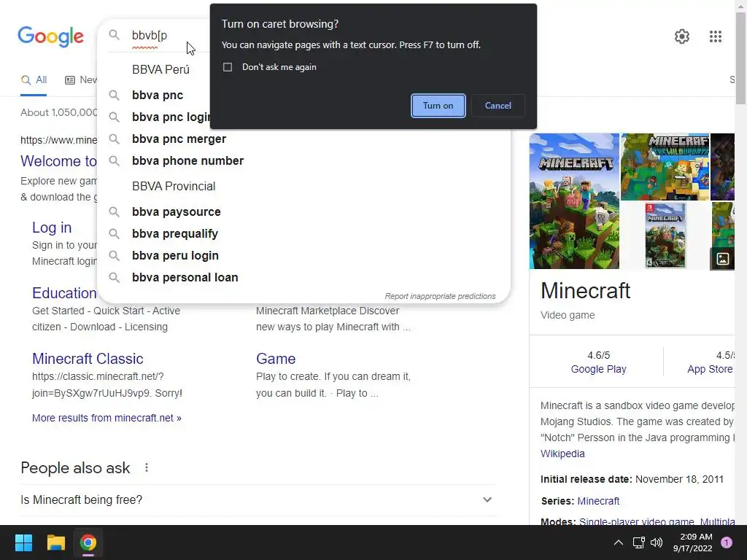747x560 pixels.
Task: Choose suggestion 'bbva phone number'
Action: coord(187,161)
